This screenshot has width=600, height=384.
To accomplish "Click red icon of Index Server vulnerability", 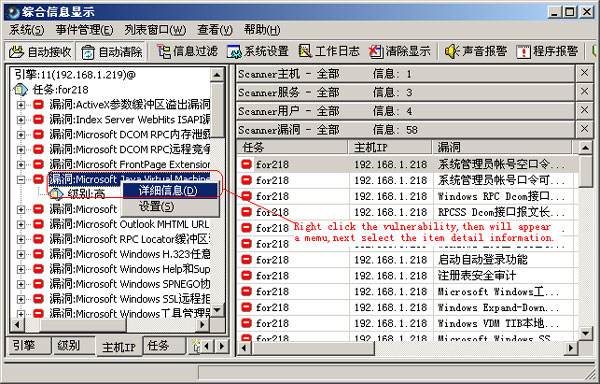I will (x=38, y=119).
